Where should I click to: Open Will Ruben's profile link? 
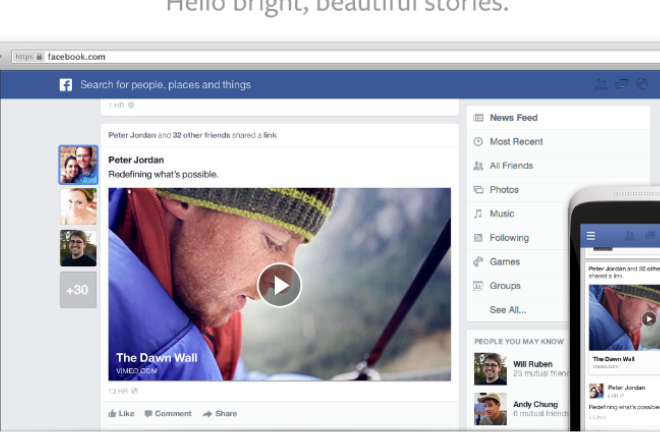click(533, 364)
